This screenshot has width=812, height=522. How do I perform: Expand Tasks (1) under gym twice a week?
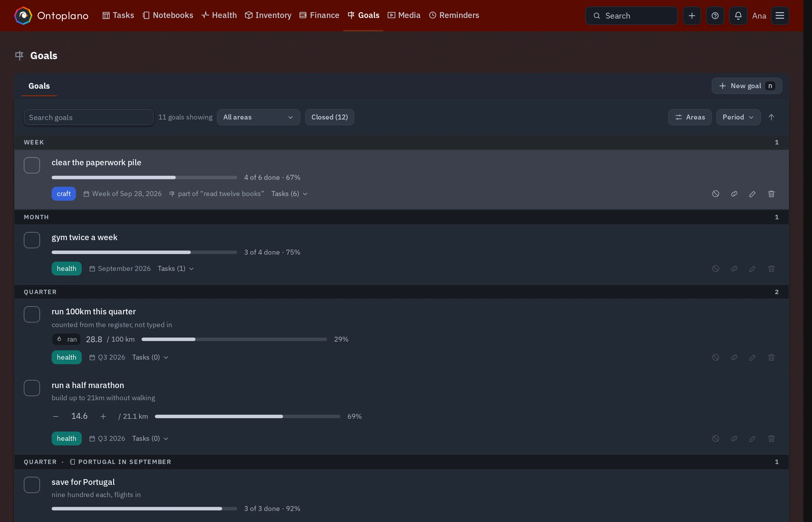175,269
